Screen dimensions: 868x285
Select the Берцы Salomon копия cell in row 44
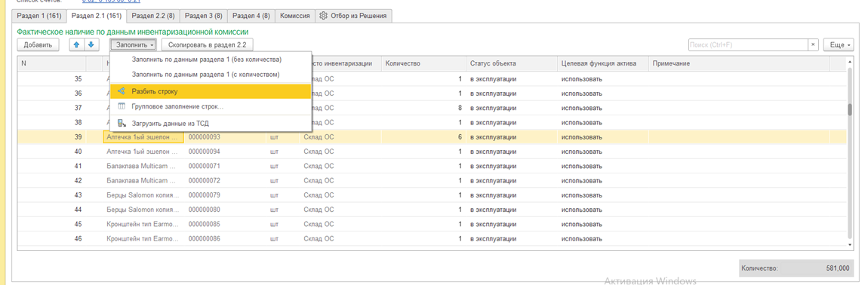143,210
